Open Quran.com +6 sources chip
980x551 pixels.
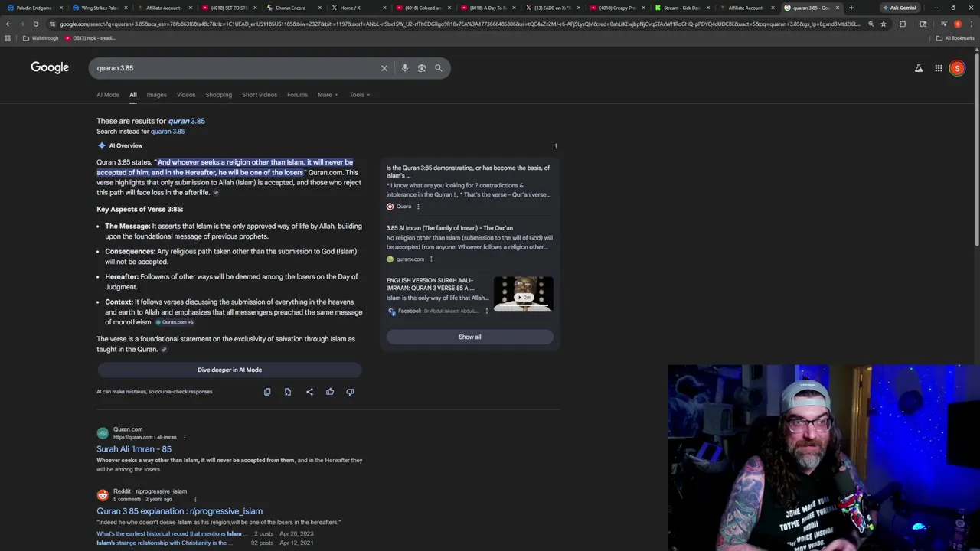(x=175, y=322)
